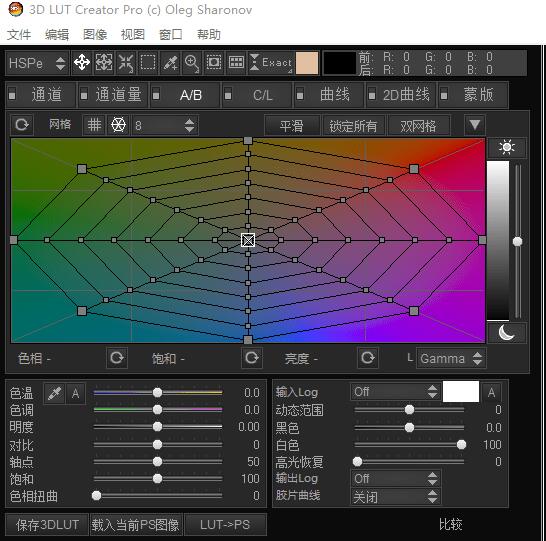Click the 双网格 button
Screen dimensions: 546x541
pyautogui.click(x=418, y=125)
